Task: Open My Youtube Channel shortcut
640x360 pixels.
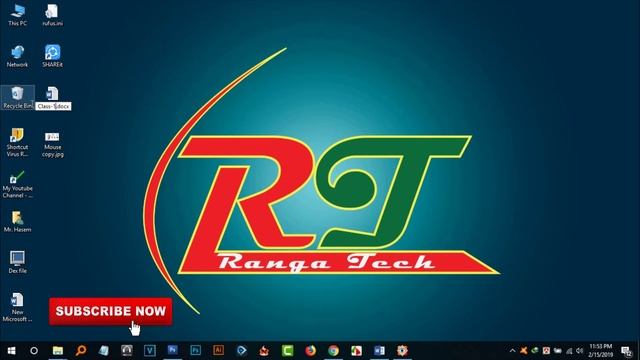Action: 18,184
